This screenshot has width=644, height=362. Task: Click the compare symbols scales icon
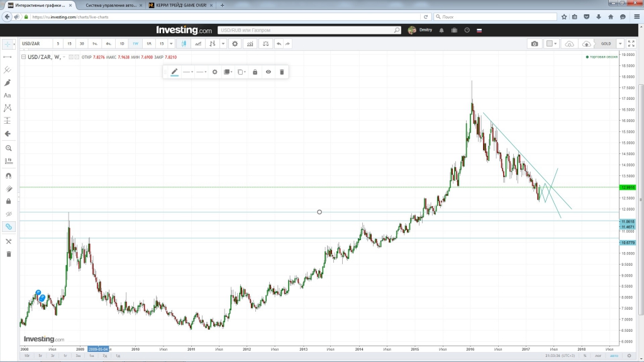tap(265, 44)
